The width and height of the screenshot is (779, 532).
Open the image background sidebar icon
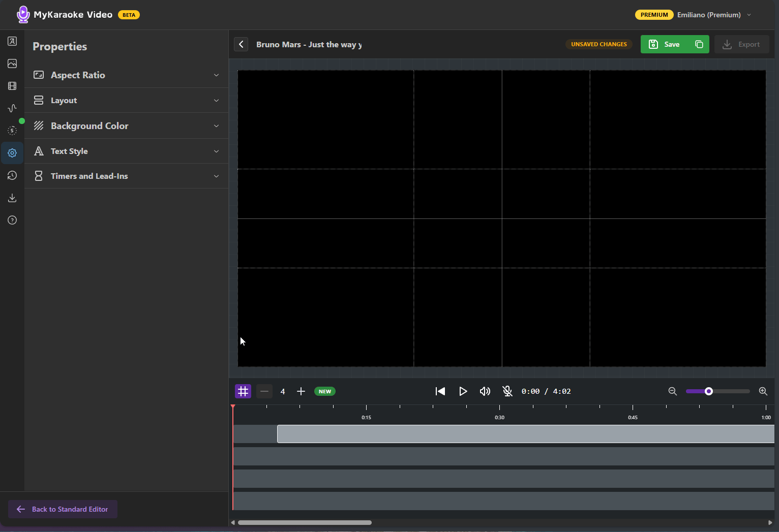coord(12,64)
